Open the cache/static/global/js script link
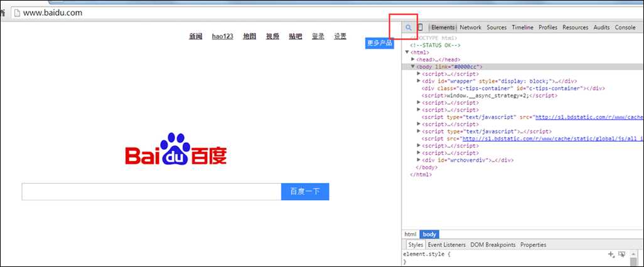644x267 pixels. (553, 139)
